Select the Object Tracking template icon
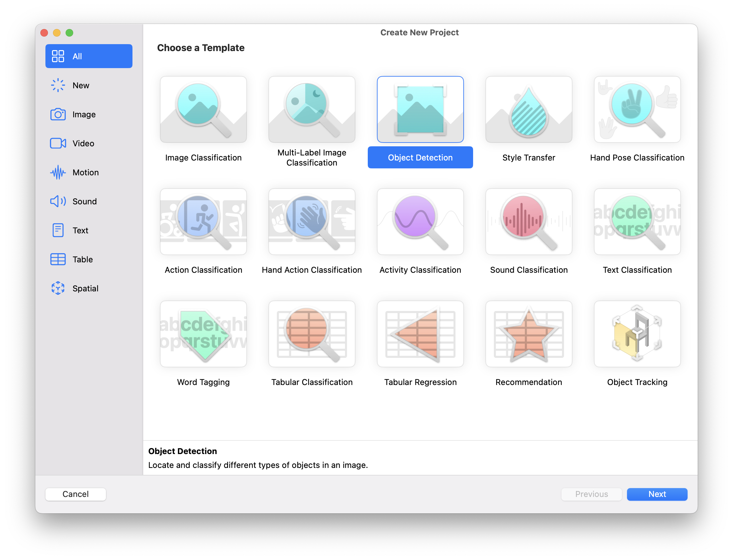 tap(637, 334)
